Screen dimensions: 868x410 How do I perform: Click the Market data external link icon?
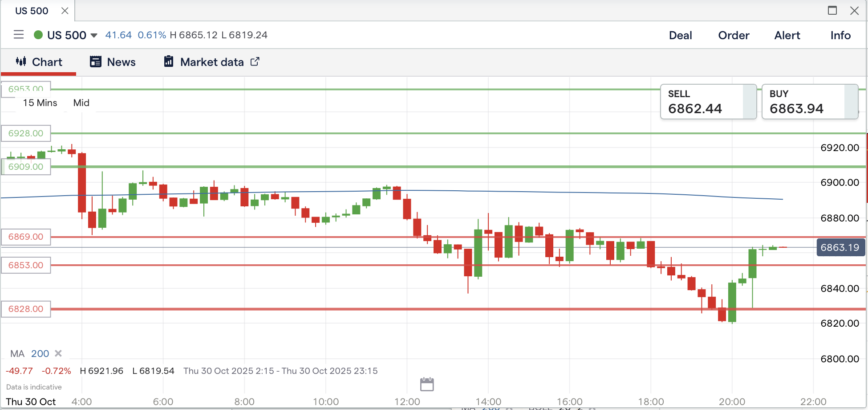tap(255, 62)
